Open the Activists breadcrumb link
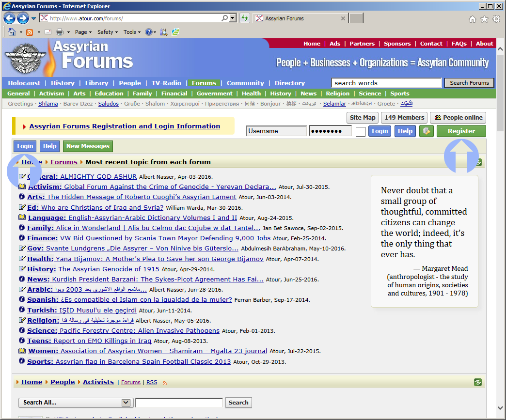 tap(98, 382)
